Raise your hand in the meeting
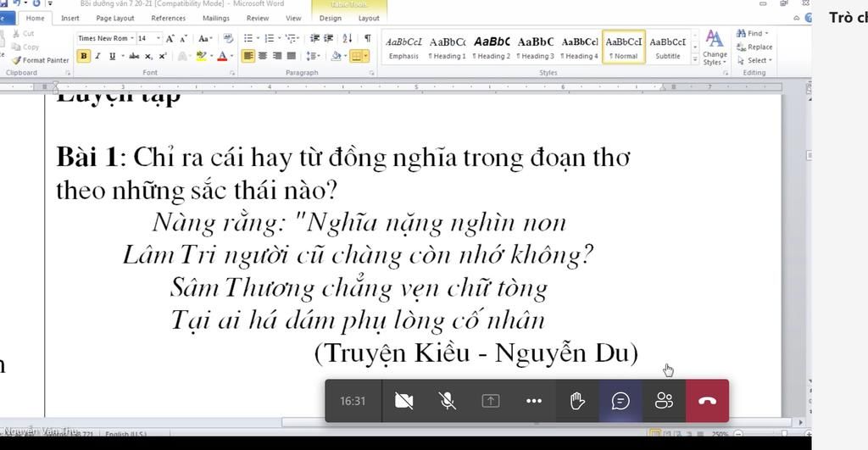 tap(577, 401)
